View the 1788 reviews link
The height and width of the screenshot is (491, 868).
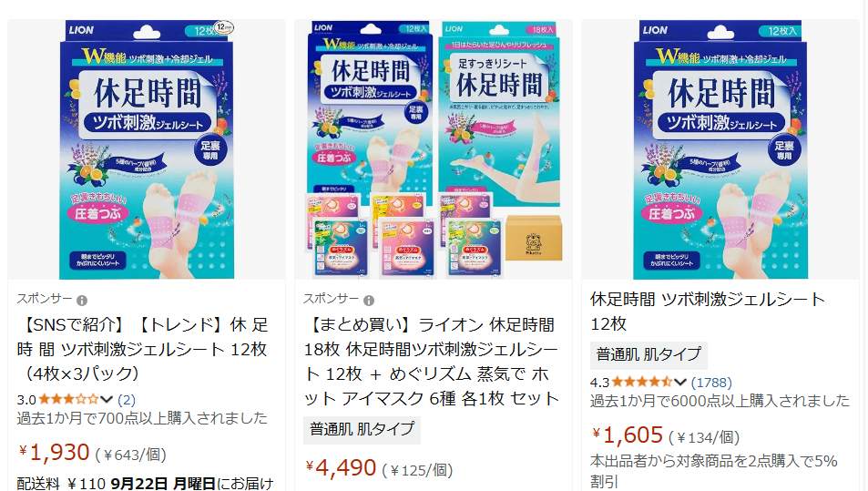pos(711,383)
